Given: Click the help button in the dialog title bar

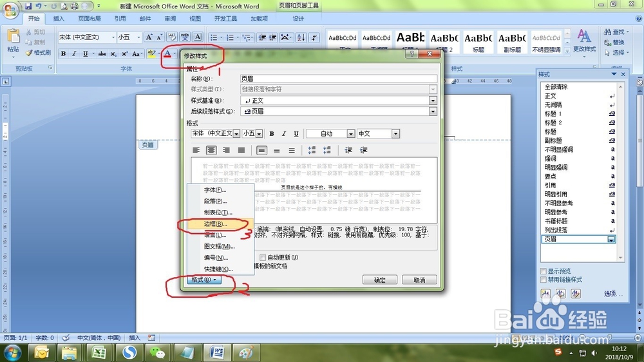Looking at the screenshot, I should [412, 54].
